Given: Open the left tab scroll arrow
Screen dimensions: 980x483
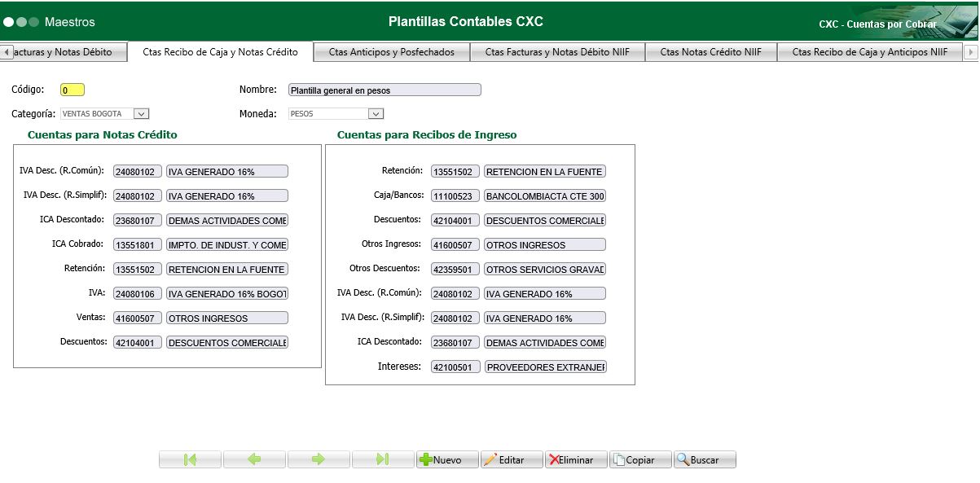Looking at the screenshot, I should click(5, 50).
